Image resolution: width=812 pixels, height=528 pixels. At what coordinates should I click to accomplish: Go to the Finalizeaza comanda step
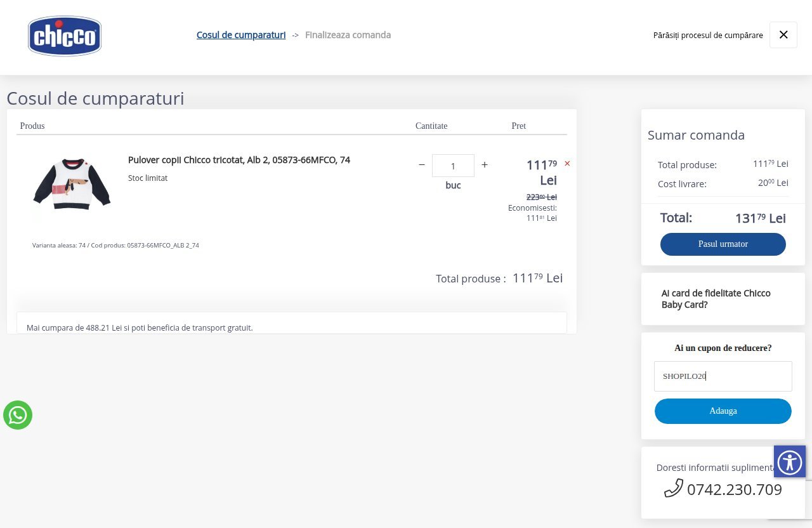348,35
